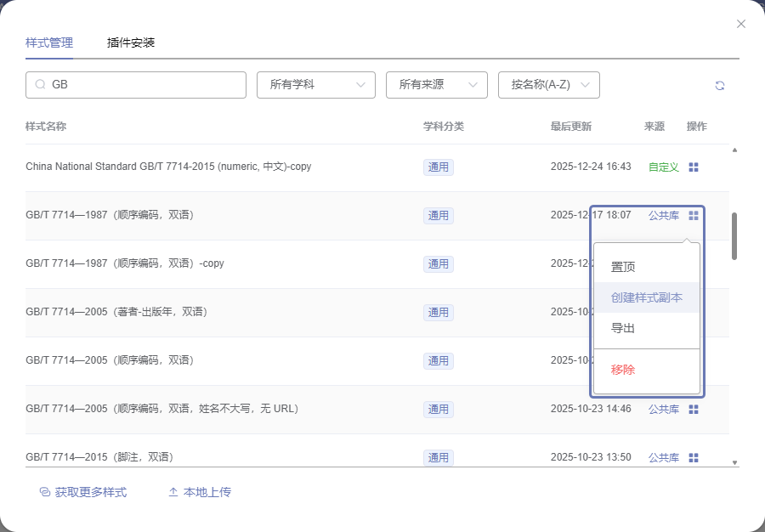
Task: Switch to the 插件安装 tab
Action: (131, 42)
